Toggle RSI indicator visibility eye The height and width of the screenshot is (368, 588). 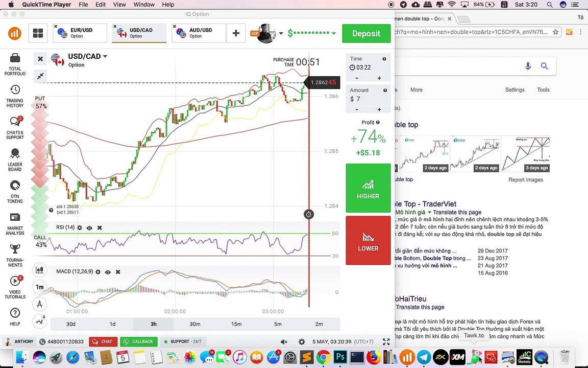(89, 227)
